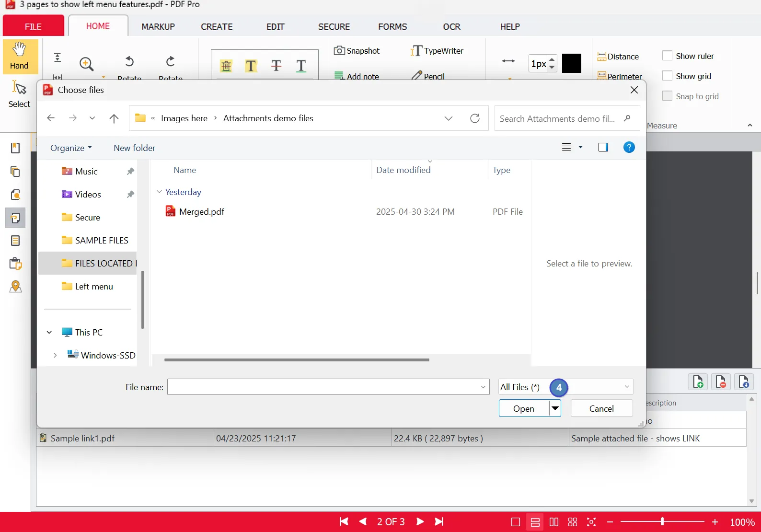Viewport: 761px width, 532px height.
Task: Click the Zoom in magnifier icon
Action: [x=86, y=64]
